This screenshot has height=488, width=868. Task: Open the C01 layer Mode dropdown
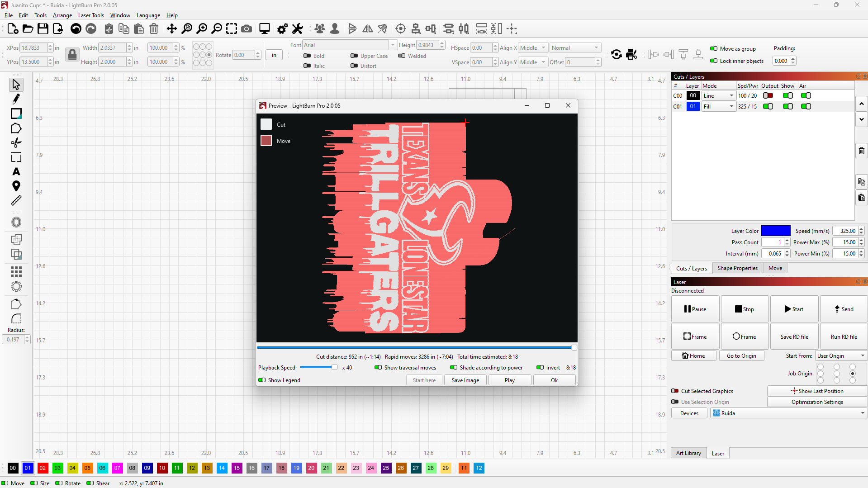[718, 107]
